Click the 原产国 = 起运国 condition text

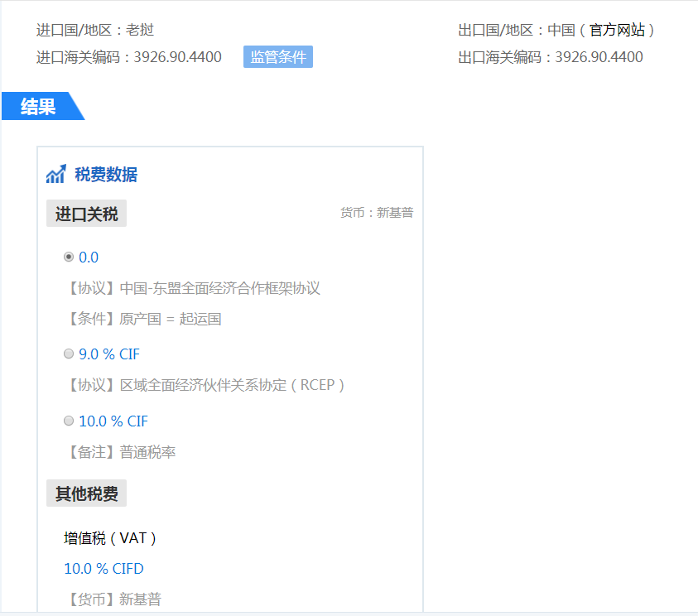point(170,319)
